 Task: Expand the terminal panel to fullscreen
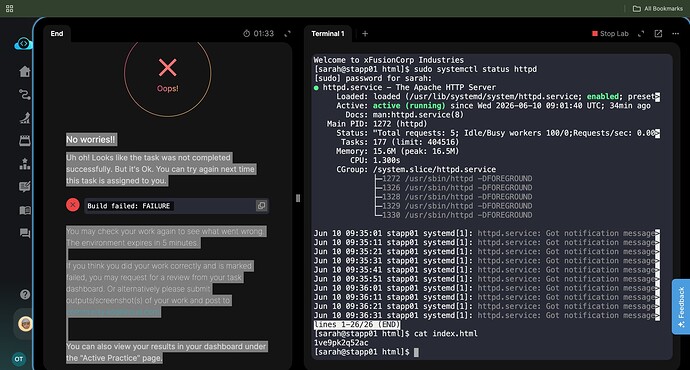pos(641,33)
